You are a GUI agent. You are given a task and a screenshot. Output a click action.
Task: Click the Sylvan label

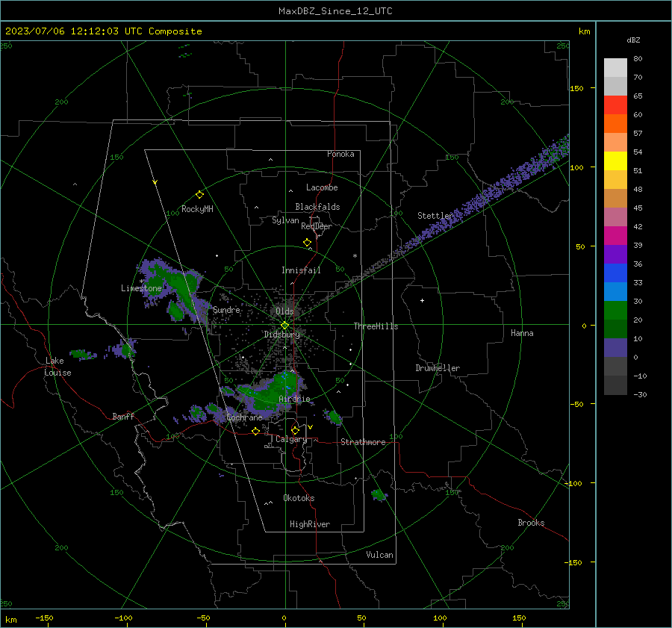pos(285,220)
